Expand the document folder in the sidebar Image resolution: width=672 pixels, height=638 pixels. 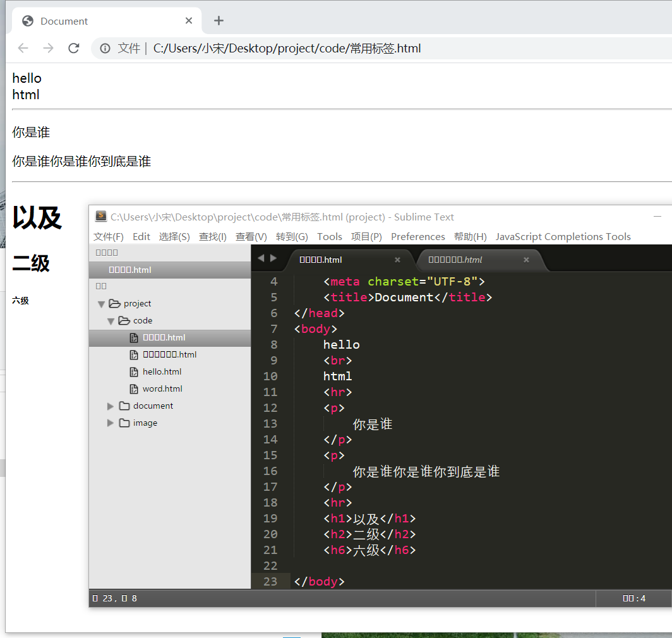(111, 406)
